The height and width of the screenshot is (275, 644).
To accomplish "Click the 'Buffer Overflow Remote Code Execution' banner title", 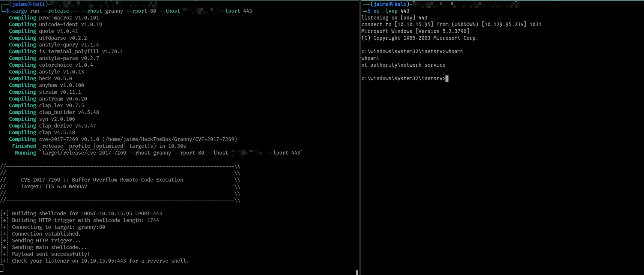I will [128, 180].
